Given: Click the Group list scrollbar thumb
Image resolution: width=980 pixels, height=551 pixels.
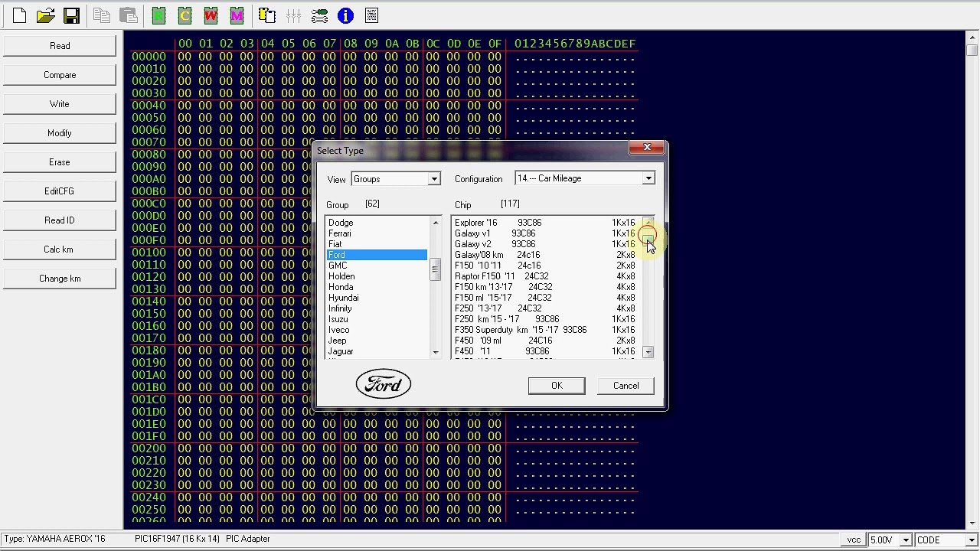Looking at the screenshot, I should [435, 268].
